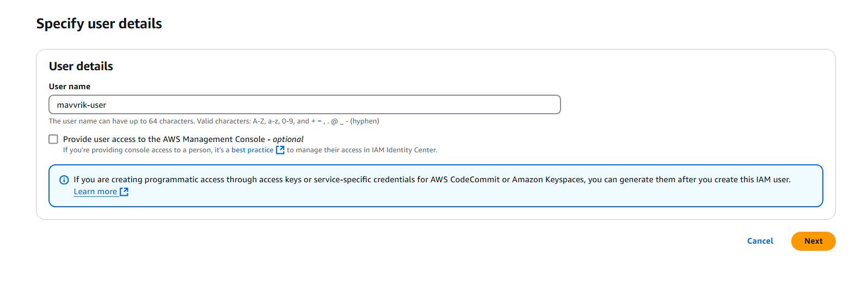Open the "Learn more" link
The height and width of the screenshot is (303, 868).
pyautogui.click(x=95, y=191)
